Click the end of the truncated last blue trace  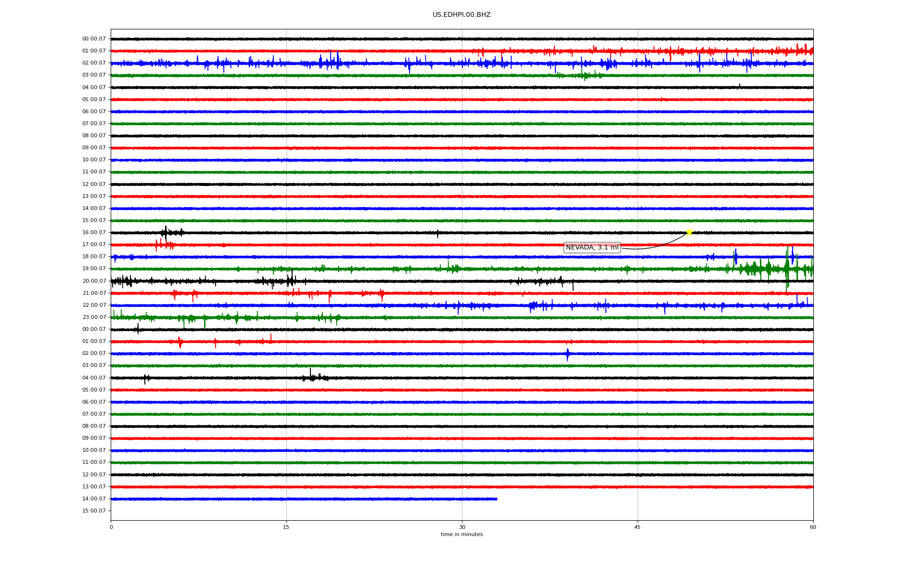pos(496,499)
